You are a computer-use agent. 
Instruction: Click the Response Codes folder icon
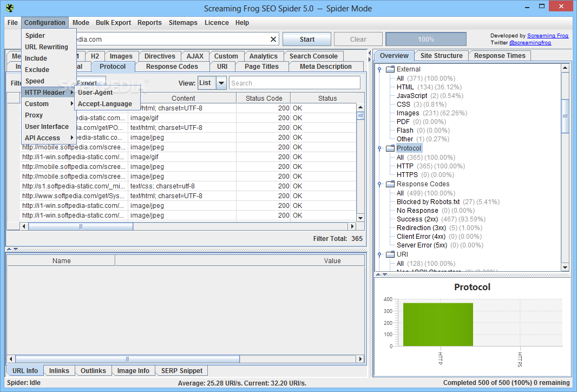pos(390,184)
